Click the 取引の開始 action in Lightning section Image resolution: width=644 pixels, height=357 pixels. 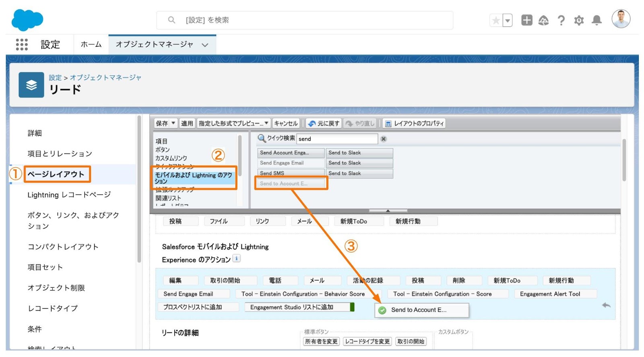tap(230, 280)
